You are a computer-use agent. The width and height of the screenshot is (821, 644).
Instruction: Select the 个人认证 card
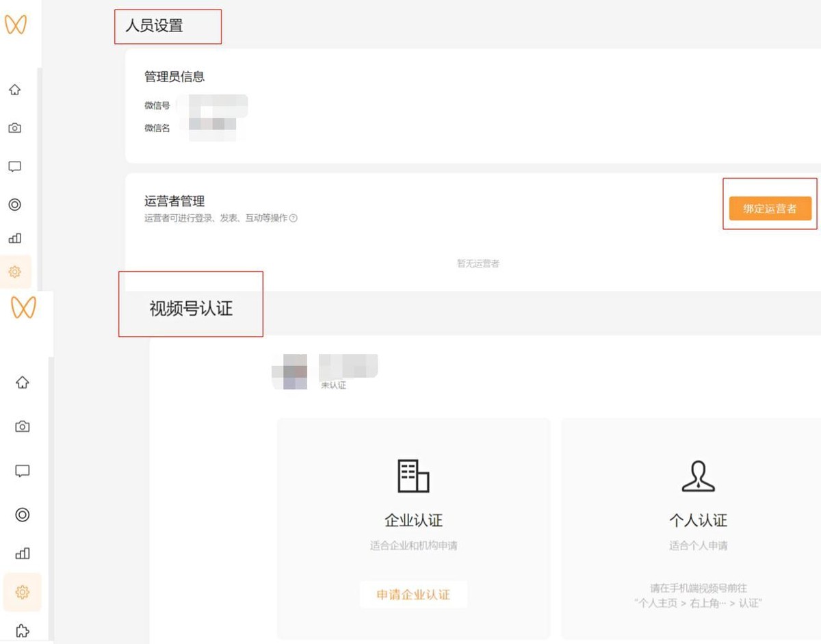[698, 527]
